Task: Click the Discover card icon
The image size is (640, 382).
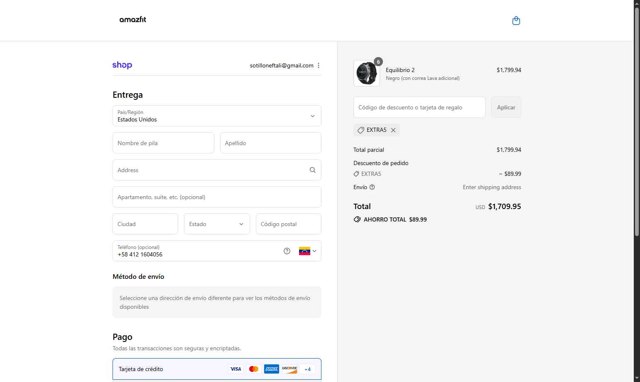Action: click(289, 369)
